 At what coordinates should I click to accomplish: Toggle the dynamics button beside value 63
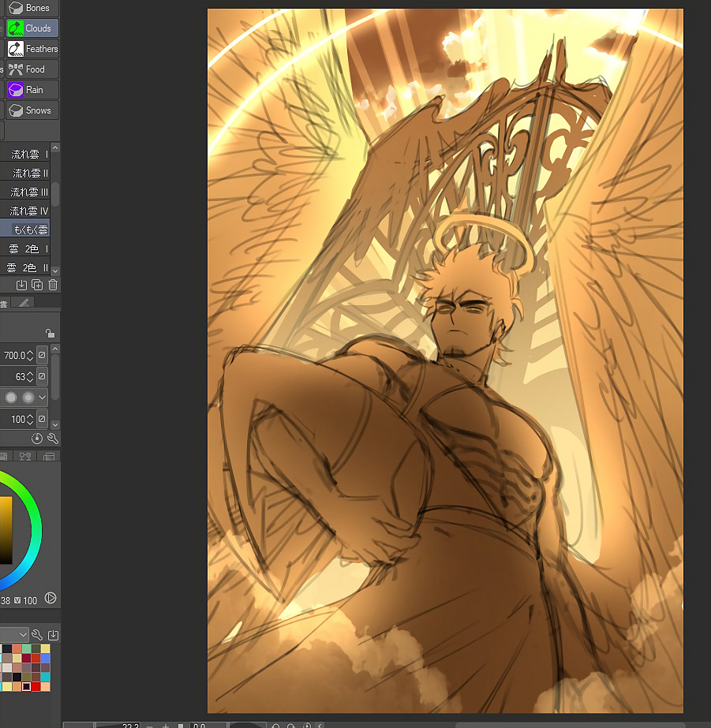(x=42, y=377)
